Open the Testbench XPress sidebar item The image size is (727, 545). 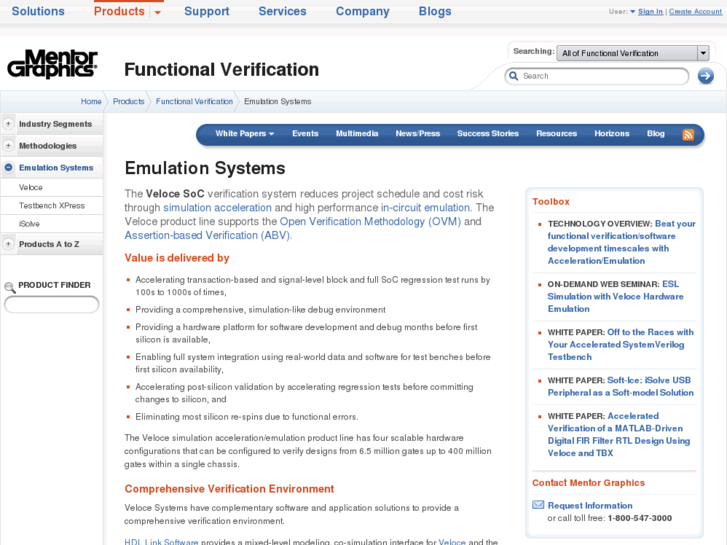(x=51, y=205)
